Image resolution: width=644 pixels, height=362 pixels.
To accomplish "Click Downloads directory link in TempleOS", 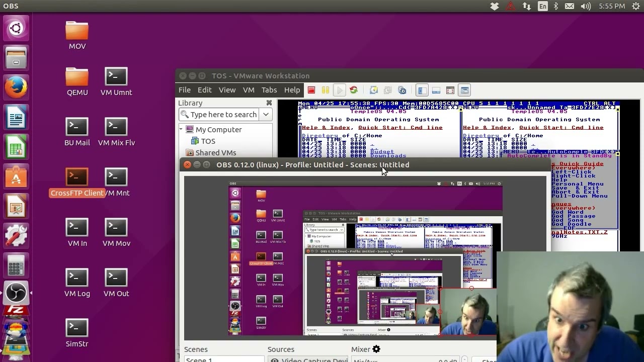I will (388, 155).
